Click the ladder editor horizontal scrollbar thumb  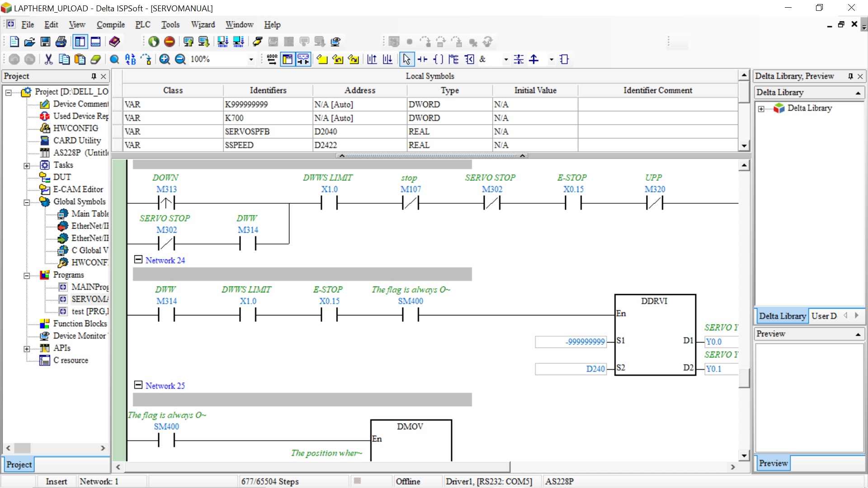316,467
